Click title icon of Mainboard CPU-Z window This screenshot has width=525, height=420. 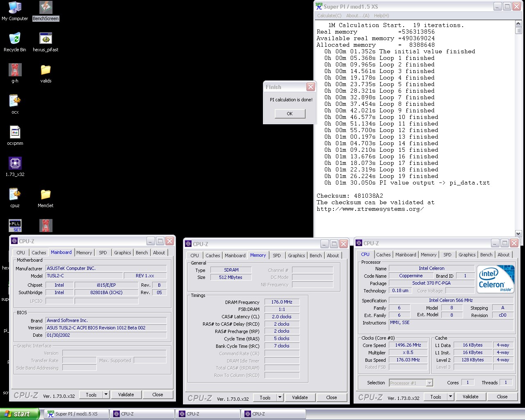tap(15, 241)
